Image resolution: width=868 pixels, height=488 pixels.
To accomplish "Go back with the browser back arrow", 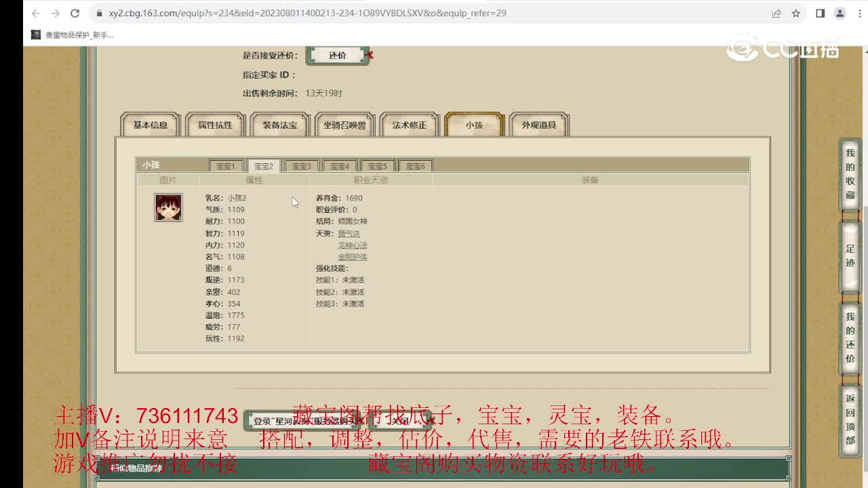I will 36,13.
